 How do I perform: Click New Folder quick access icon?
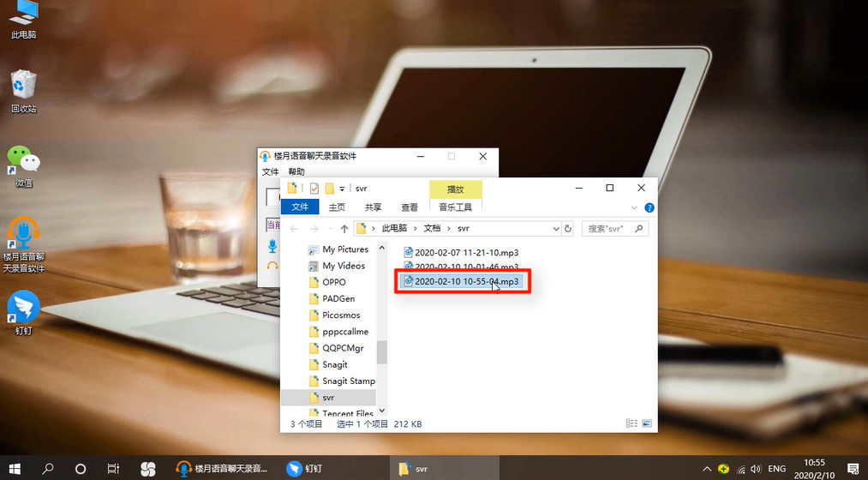tap(329, 189)
